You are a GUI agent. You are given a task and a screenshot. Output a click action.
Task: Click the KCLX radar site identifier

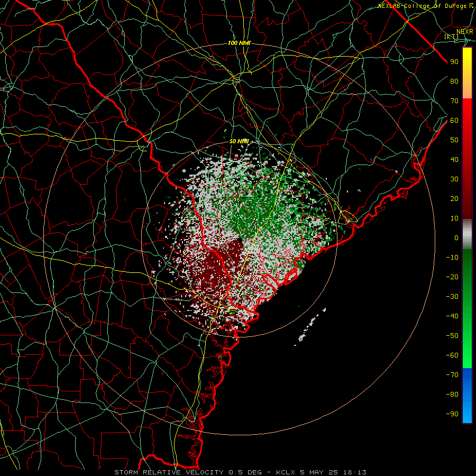point(286,472)
